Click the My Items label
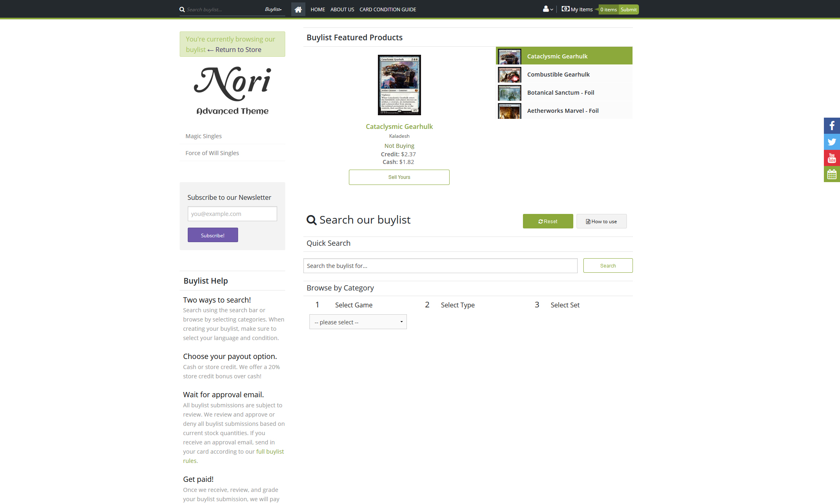This screenshot has height=504, width=840. click(x=582, y=9)
